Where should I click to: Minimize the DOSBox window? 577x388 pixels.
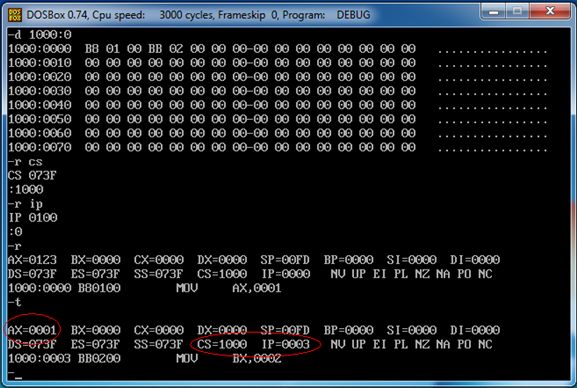pos(493,12)
